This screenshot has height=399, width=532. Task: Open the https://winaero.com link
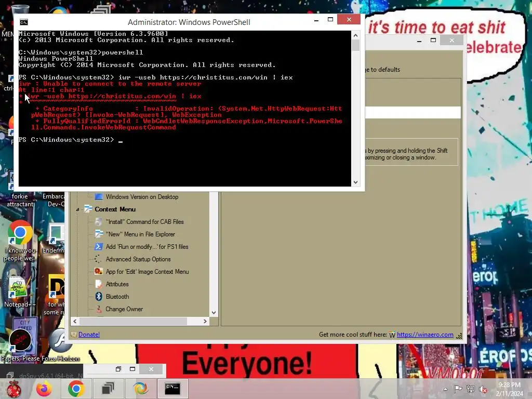425,335
